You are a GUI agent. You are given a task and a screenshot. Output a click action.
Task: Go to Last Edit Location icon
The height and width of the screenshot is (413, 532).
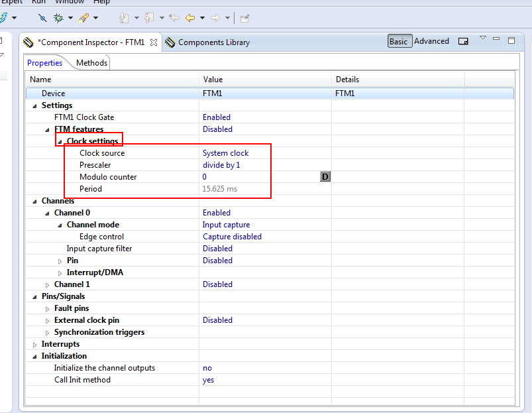(x=174, y=18)
